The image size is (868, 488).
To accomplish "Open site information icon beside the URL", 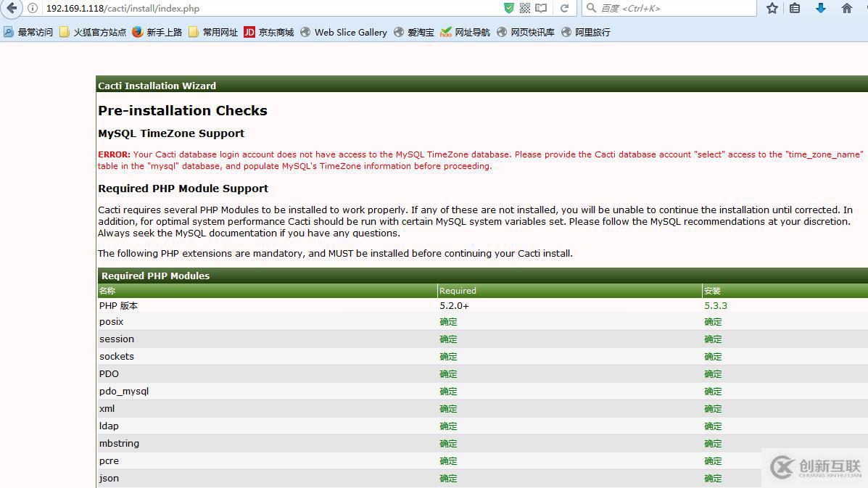I will click(x=33, y=8).
